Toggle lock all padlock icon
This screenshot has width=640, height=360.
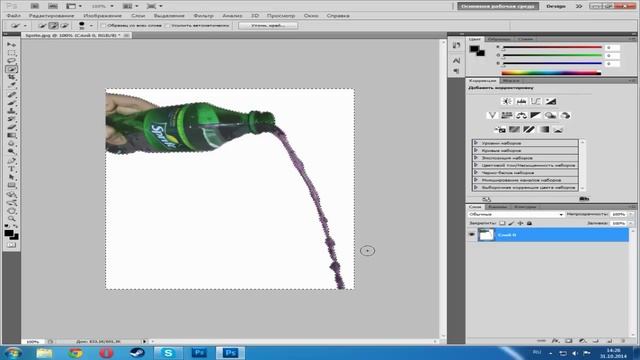[529, 223]
